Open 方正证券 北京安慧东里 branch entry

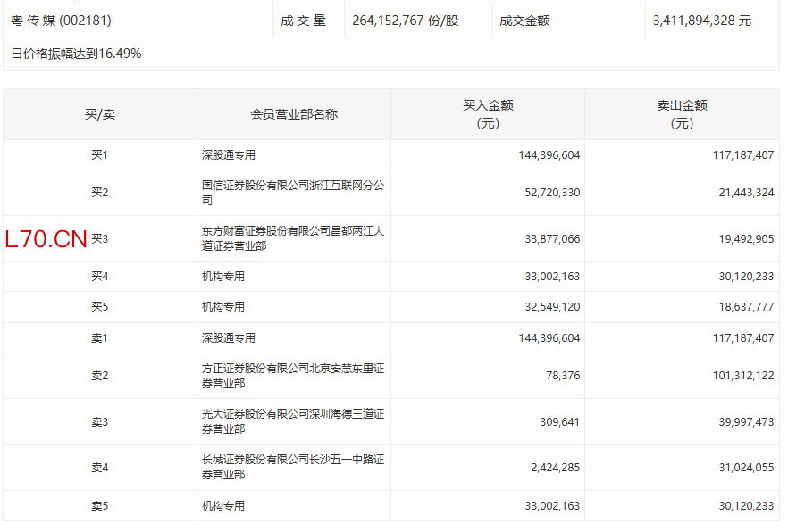[293, 376]
